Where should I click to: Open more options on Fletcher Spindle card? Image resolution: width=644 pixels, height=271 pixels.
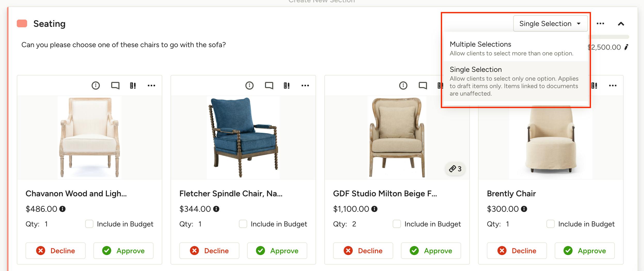pyautogui.click(x=305, y=86)
